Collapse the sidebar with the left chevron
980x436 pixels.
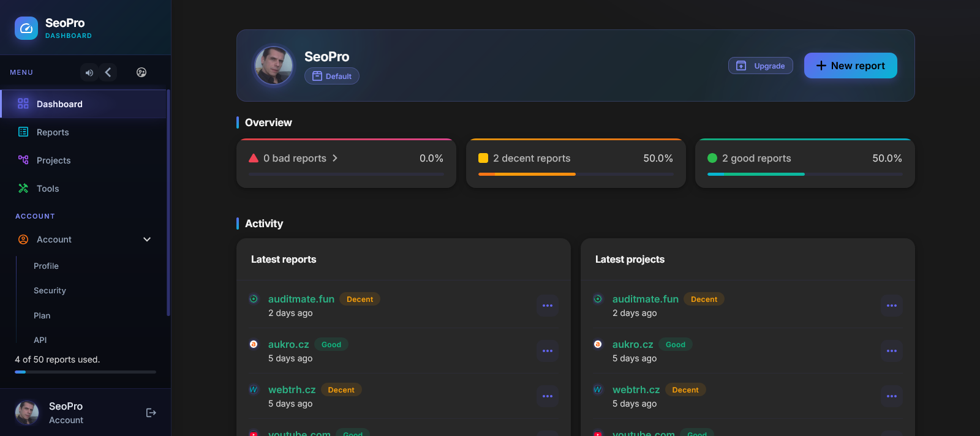(108, 72)
